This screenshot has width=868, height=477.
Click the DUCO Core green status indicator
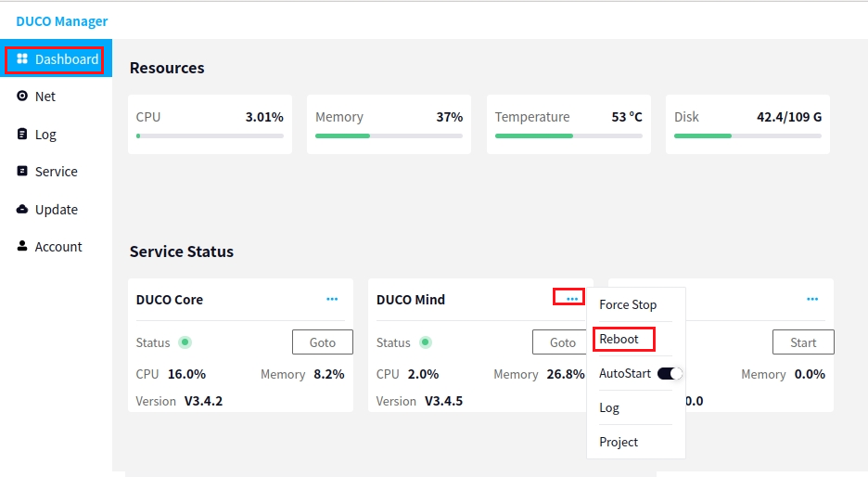pyautogui.click(x=185, y=342)
